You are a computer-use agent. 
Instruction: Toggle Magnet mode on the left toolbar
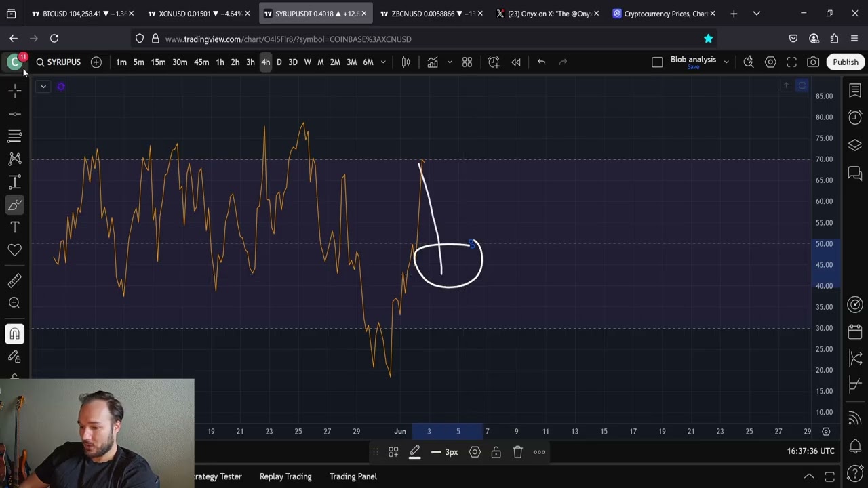point(15,333)
